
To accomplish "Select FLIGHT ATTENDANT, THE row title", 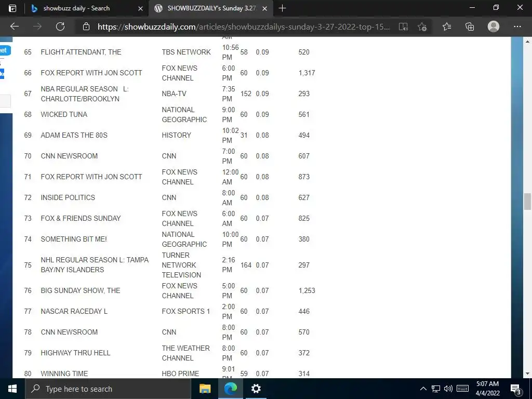I will point(81,52).
